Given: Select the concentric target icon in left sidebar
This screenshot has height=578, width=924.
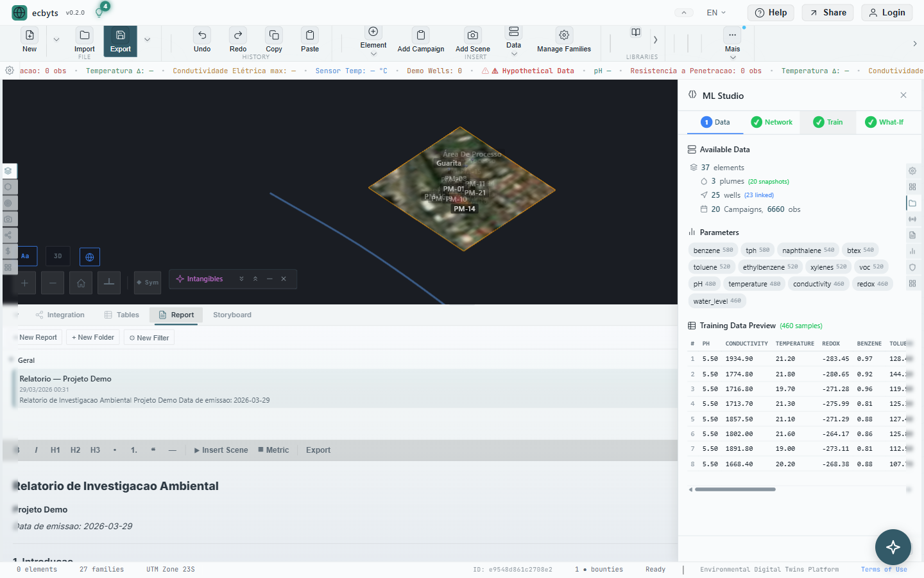Looking at the screenshot, I should click(x=8, y=203).
